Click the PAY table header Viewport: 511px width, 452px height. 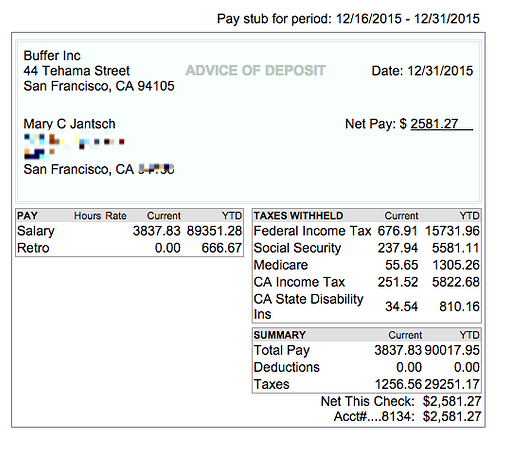point(27,216)
